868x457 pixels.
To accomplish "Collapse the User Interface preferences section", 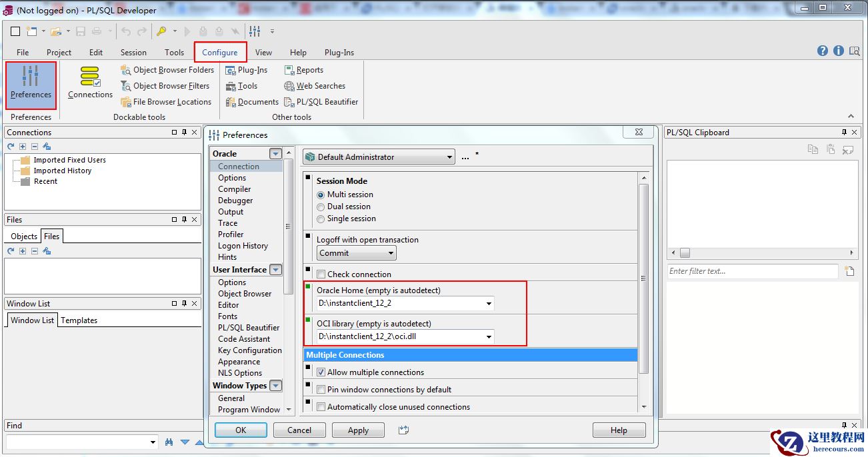I will pos(275,270).
